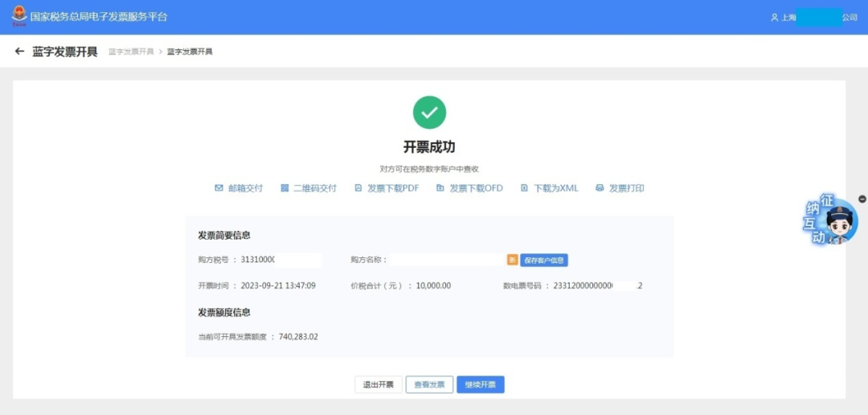Click the current-page breadcrumb after the chevron
This screenshot has height=415, width=868.
190,51
